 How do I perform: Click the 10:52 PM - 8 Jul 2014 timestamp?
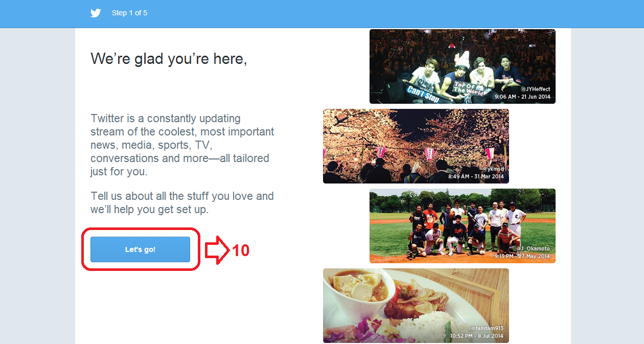pos(476,336)
